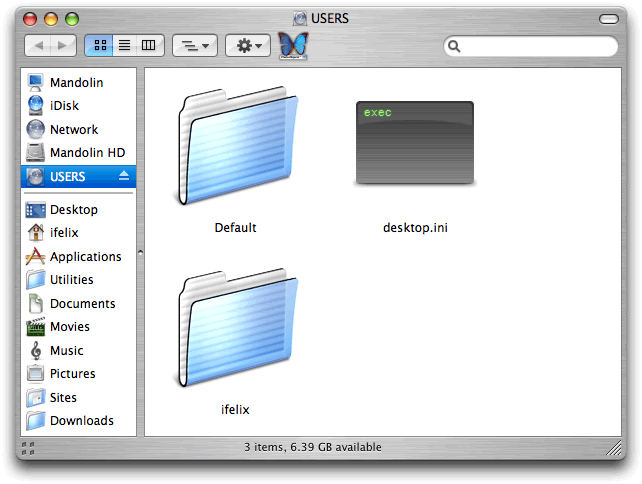This screenshot has width=642, height=484.
Task: Click the Forward navigation button
Action: point(62,45)
